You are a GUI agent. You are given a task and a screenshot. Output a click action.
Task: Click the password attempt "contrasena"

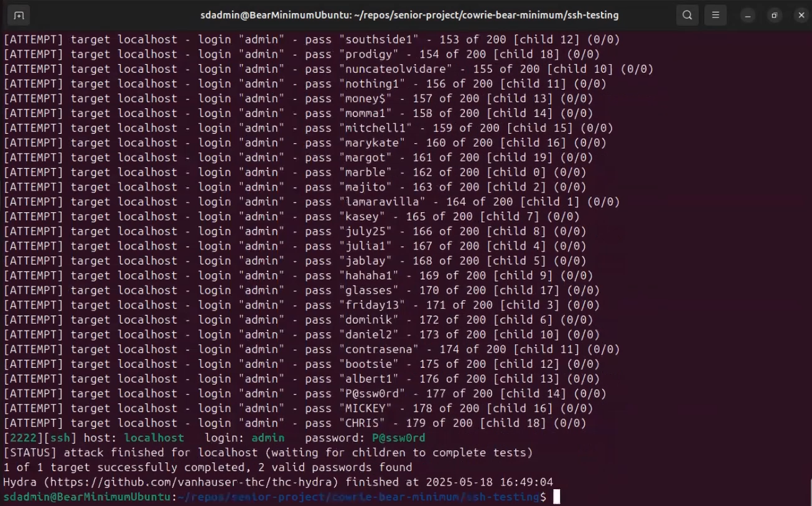pos(379,349)
